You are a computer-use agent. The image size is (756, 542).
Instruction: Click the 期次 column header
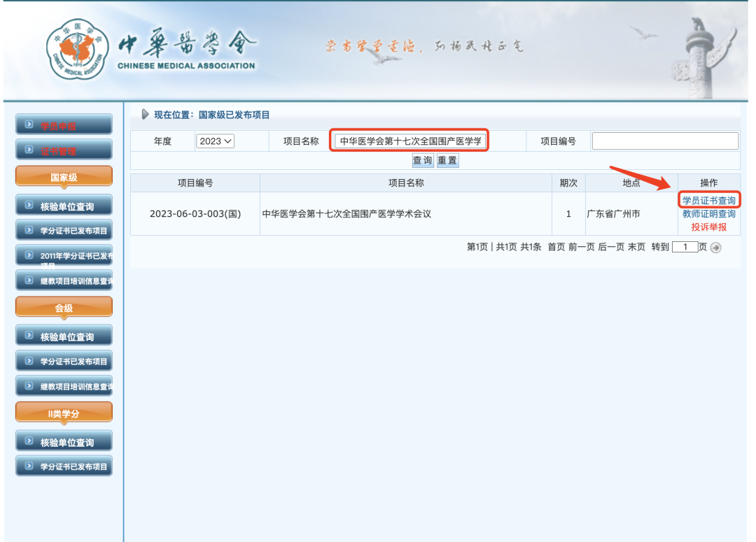tap(568, 183)
